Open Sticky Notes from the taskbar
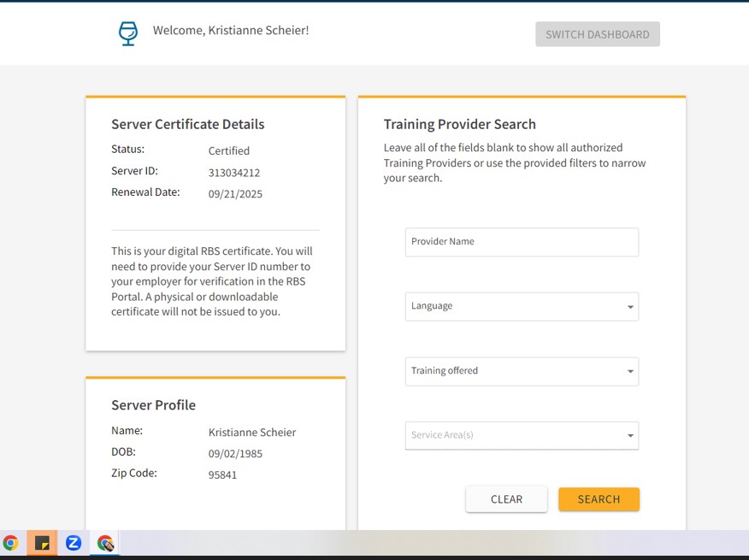The height and width of the screenshot is (560, 749). (x=42, y=543)
